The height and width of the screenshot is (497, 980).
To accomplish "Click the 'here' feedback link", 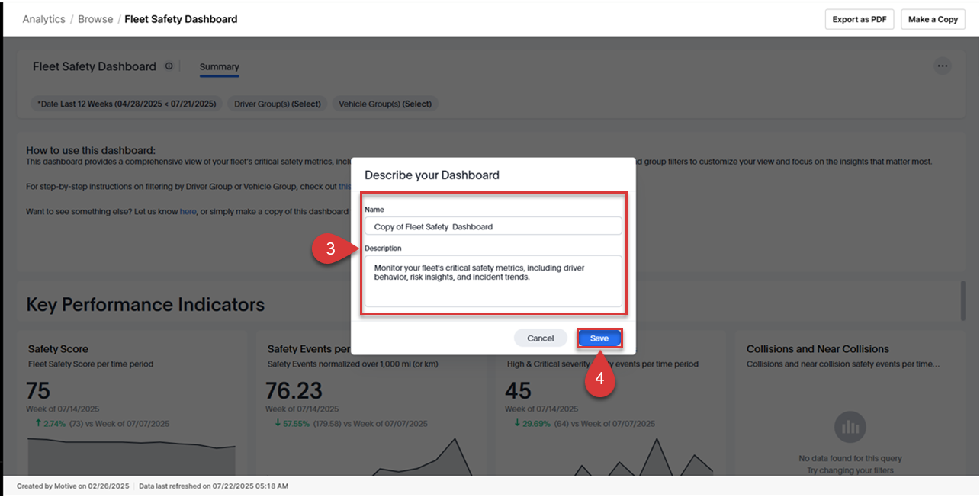I will 188,211.
